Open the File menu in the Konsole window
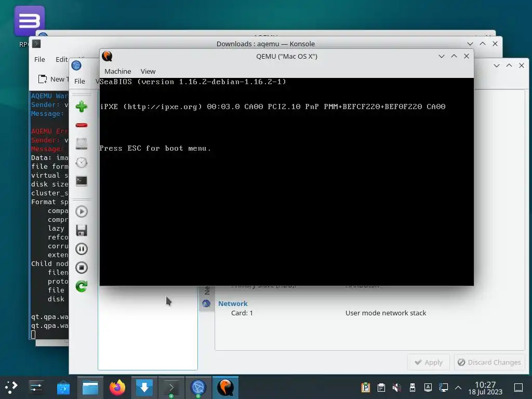Screen dimensions: 532x399 [x=39, y=59]
